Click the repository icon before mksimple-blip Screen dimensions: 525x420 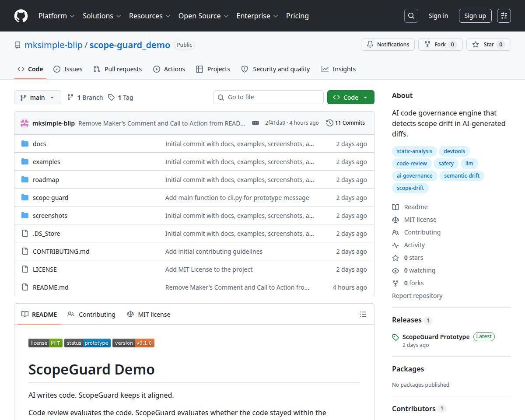(x=17, y=45)
